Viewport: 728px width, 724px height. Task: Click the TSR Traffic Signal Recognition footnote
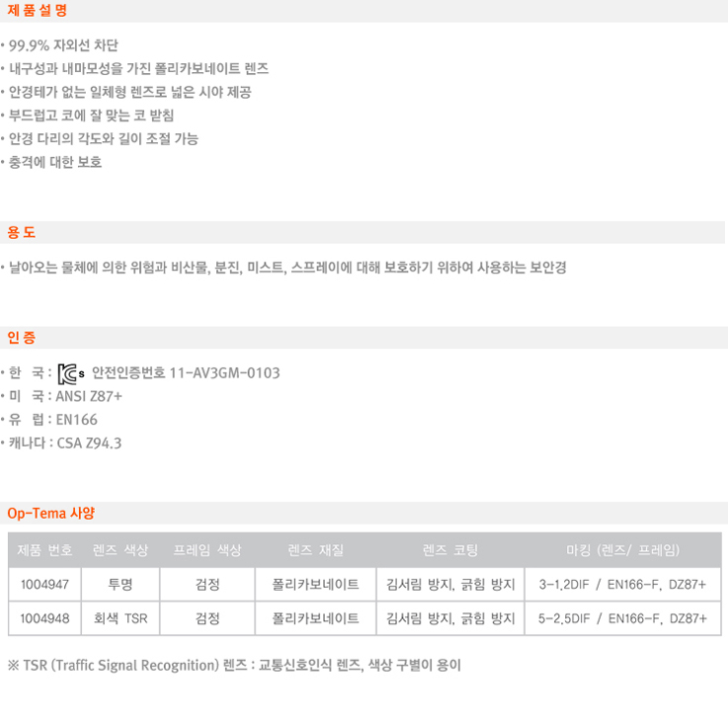click(234, 665)
